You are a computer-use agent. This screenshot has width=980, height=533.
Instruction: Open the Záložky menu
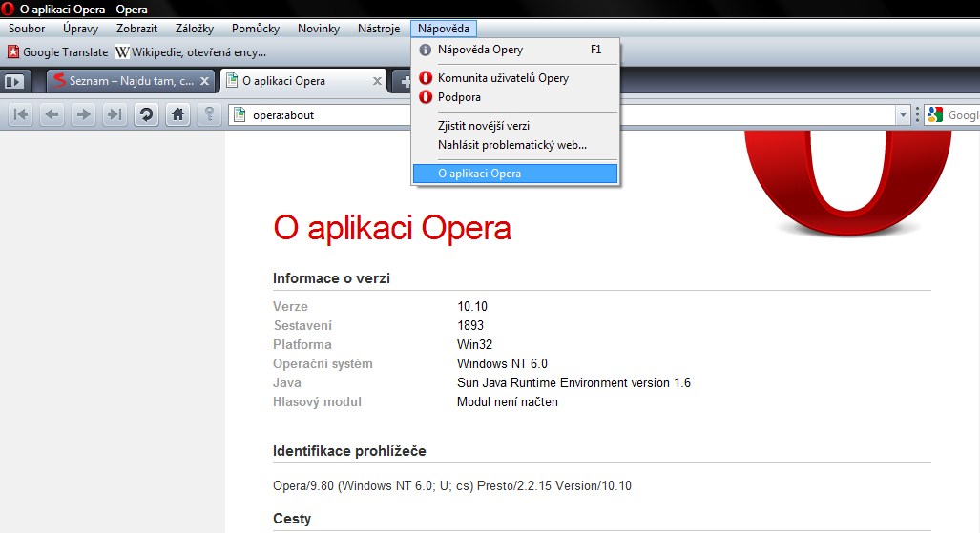pyautogui.click(x=195, y=28)
